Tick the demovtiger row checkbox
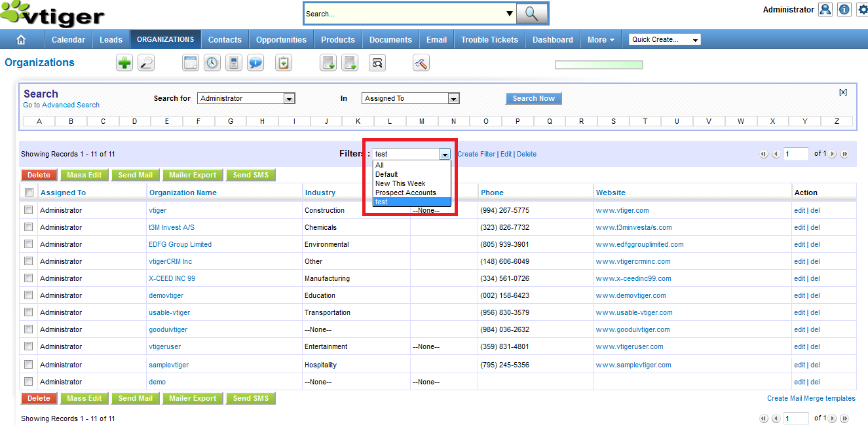The width and height of the screenshot is (868, 442). click(x=29, y=295)
